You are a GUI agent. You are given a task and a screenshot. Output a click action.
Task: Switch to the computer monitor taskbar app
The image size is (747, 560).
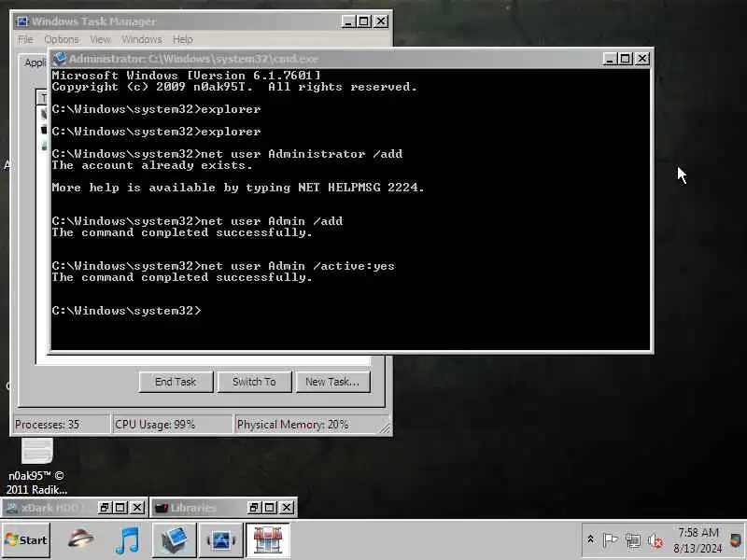pos(175,540)
